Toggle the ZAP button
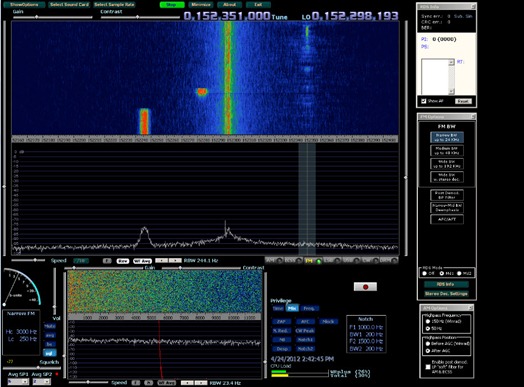 (281, 321)
